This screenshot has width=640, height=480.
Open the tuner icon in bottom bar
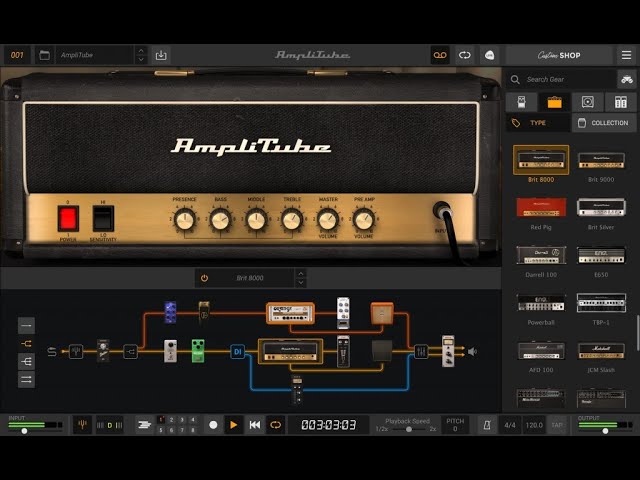[82, 425]
